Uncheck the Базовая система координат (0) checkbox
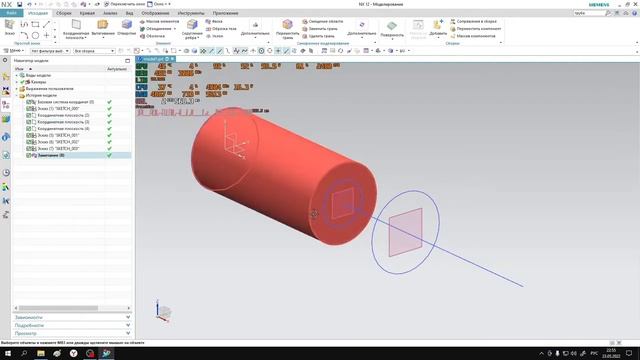640x360 pixels. click(29, 102)
